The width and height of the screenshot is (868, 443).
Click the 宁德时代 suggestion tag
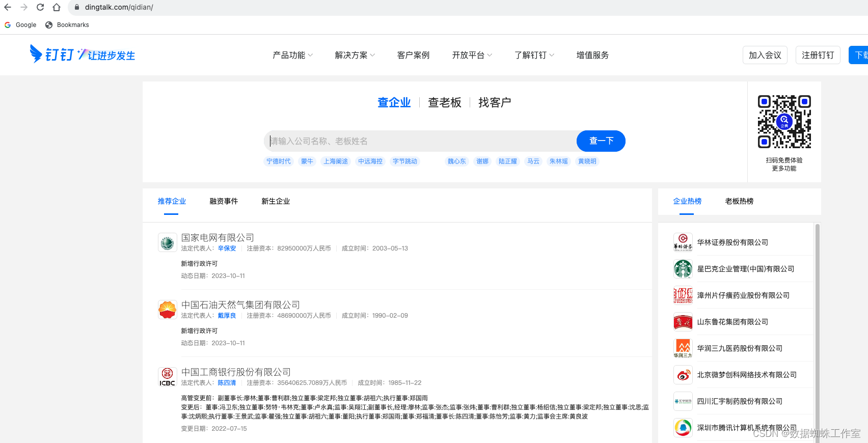(279, 161)
